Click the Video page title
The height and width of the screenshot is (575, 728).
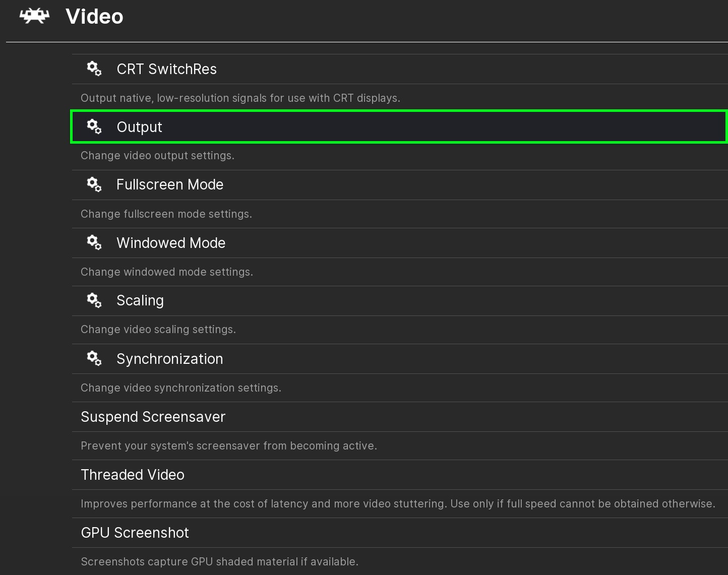pos(94,17)
